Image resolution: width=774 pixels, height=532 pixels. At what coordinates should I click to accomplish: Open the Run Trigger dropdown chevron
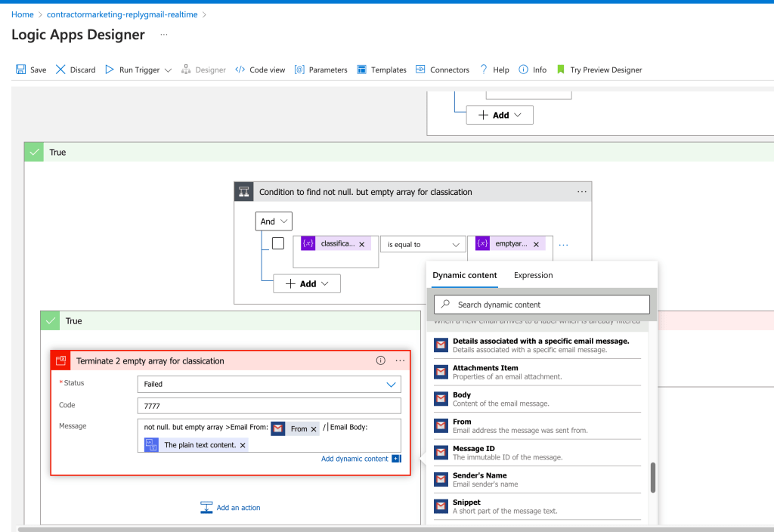pos(168,70)
